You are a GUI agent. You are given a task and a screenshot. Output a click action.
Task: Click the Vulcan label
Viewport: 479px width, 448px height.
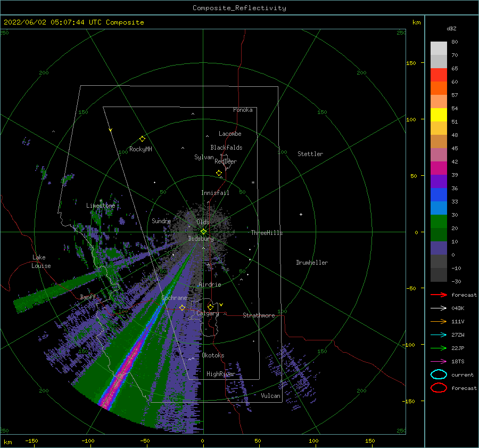pyautogui.click(x=270, y=396)
